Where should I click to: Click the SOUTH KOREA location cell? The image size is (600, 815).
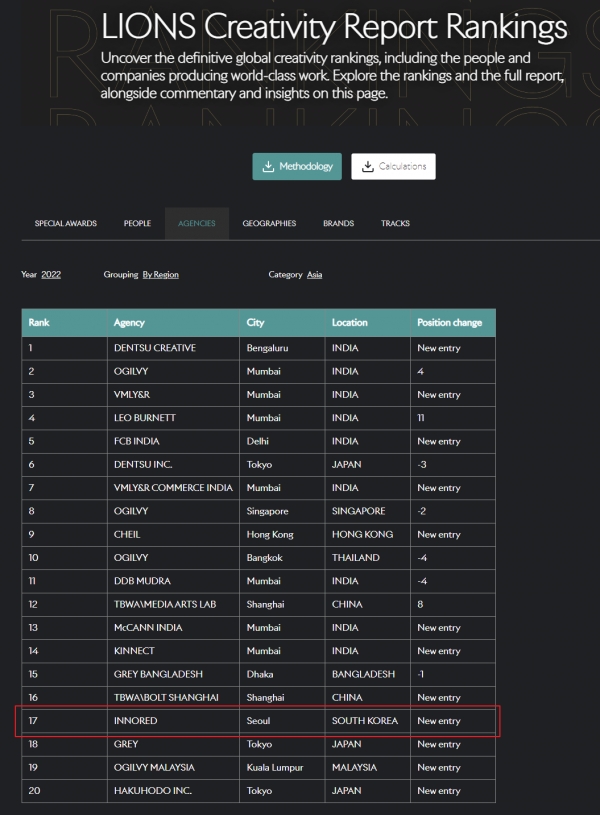(x=368, y=720)
